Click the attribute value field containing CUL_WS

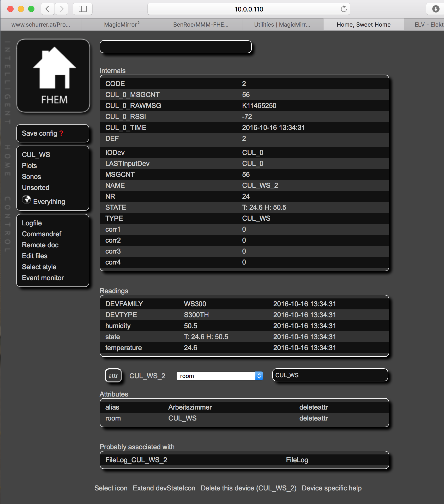click(x=330, y=375)
